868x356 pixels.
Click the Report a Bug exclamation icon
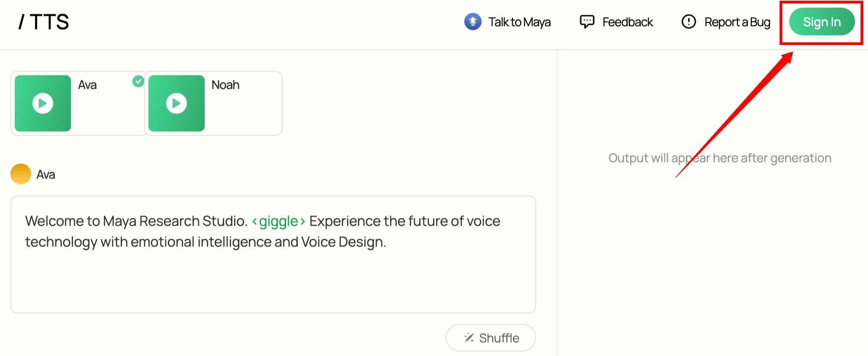(x=688, y=22)
